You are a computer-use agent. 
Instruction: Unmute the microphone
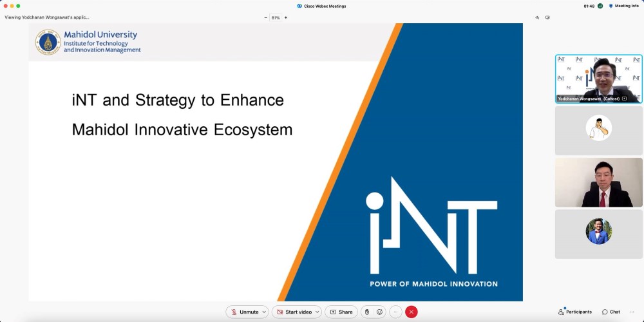point(245,312)
